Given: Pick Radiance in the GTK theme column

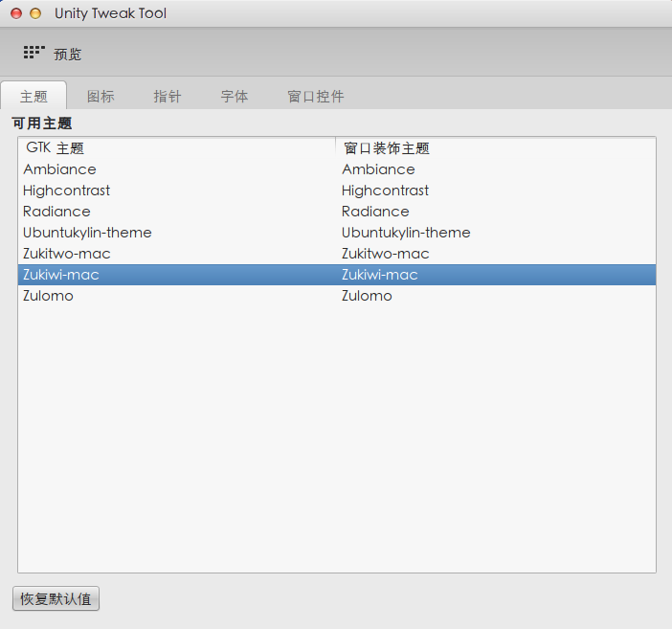Looking at the screenshot, I should pos(56,212).
